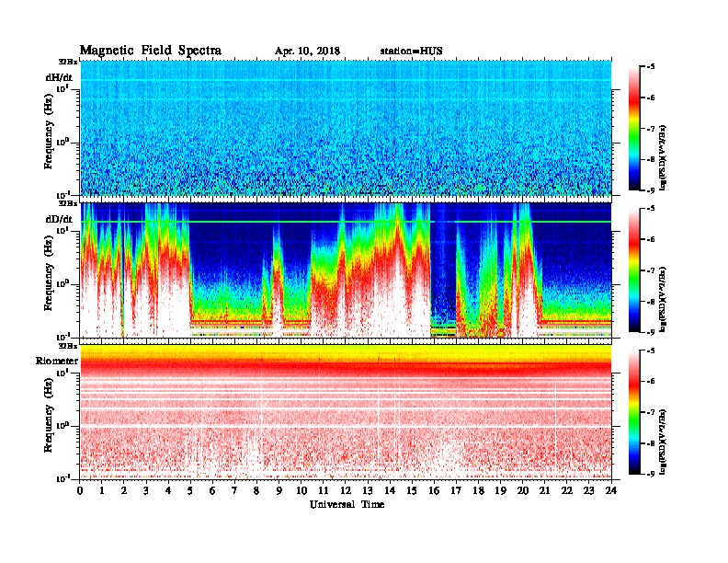The image size is (728, 563).
Task: Click hour tick label "20" on time axis
Action: click(x=523, y=490)
